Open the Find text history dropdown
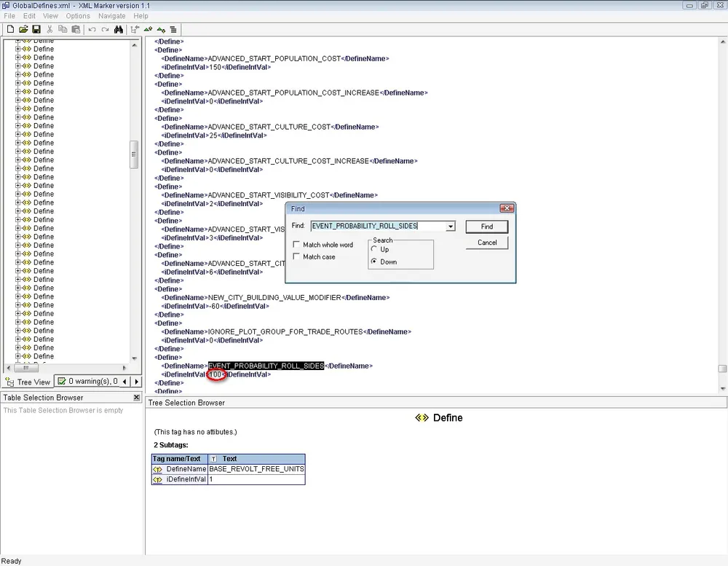The width and height of the screenshot is (728, 566). tap(451, 227)
